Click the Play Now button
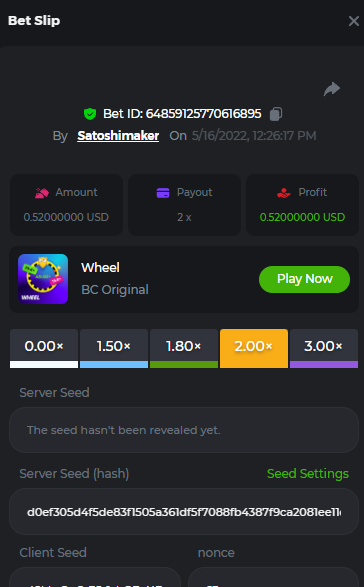 coord(304,279)
